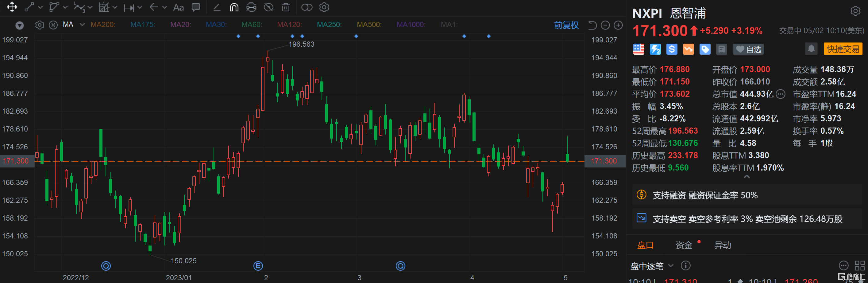This screenshot has width=868, height=283.
Task: Switch to the 异动 tab
Action: [x=723, y=245]
